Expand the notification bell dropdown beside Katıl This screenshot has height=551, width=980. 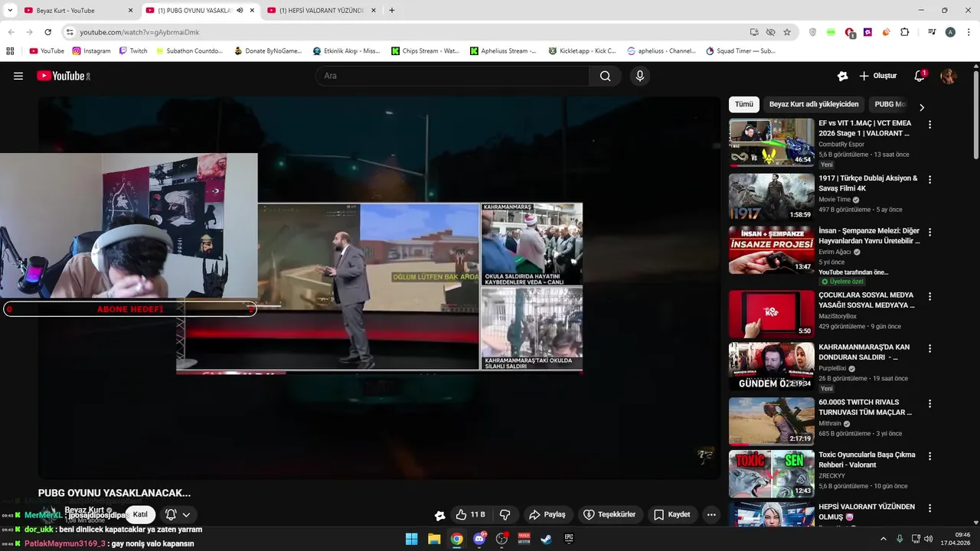pos(186,515)
